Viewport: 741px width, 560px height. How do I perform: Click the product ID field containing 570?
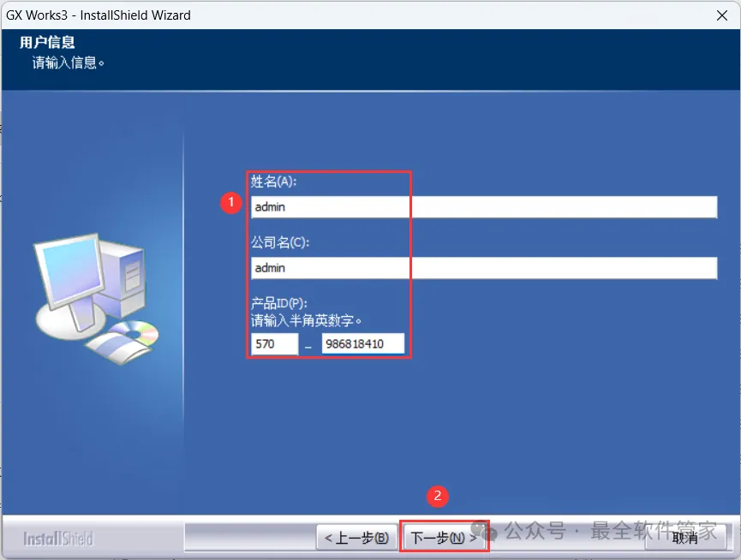coord(275,343)
